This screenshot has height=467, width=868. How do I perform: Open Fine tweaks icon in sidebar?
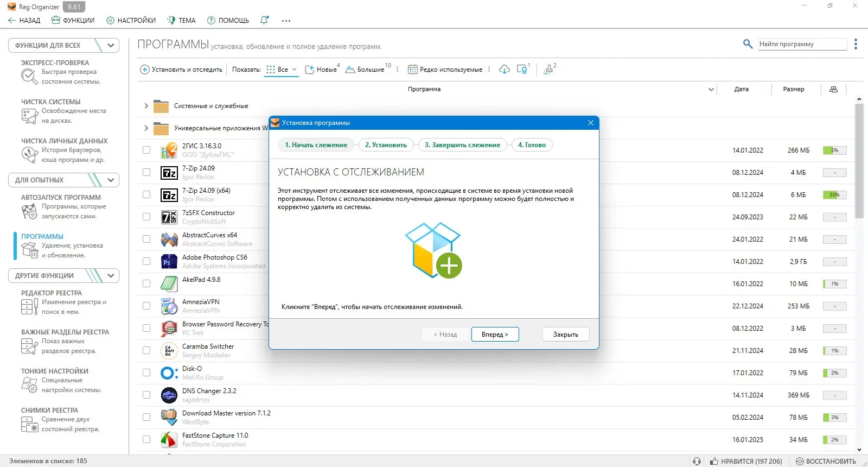[x=29, y=385]
